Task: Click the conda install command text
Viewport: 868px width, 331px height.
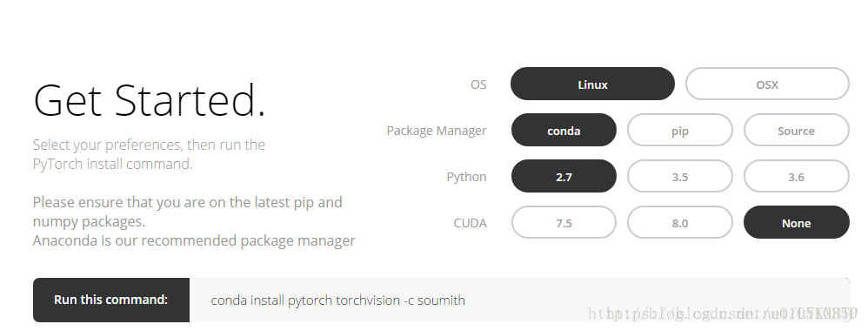Action: [337, 300]
